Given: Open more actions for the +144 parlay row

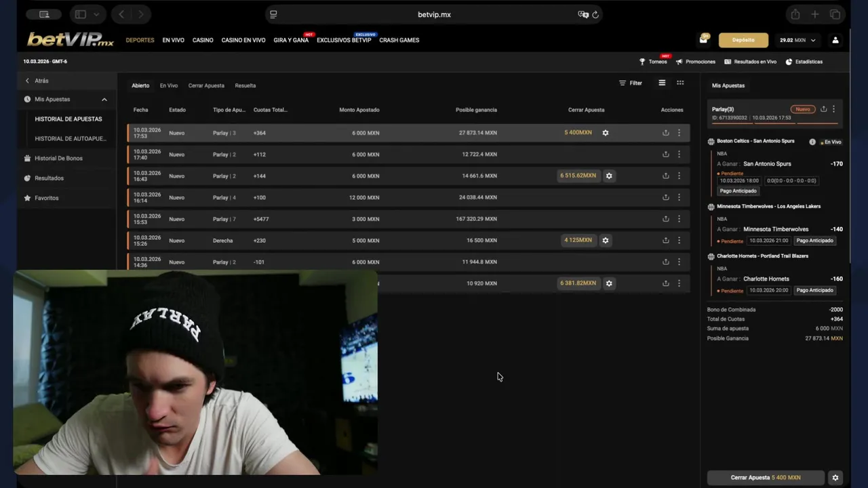Looking at the screenshot, I should click(679, 176).
